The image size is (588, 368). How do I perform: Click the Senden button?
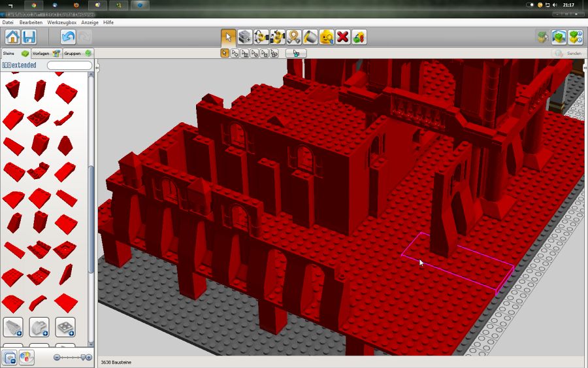click(x=567, y=53)
